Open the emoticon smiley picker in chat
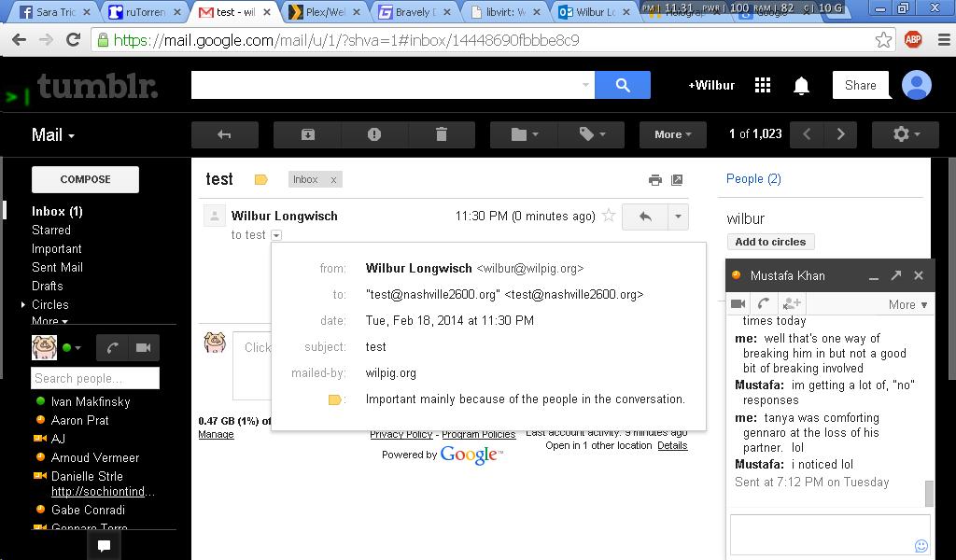This screenshot has width=956, height=560. [x=921, y=545]
